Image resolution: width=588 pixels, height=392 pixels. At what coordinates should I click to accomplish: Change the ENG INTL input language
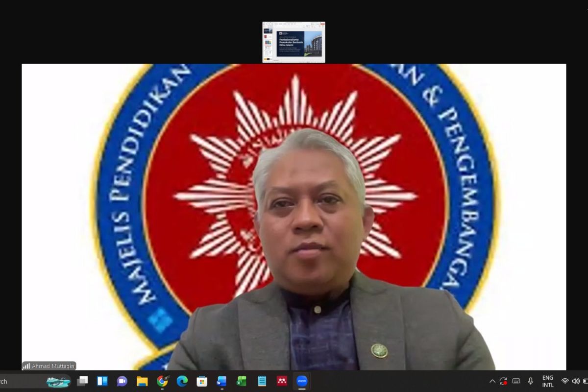(548, 381)
